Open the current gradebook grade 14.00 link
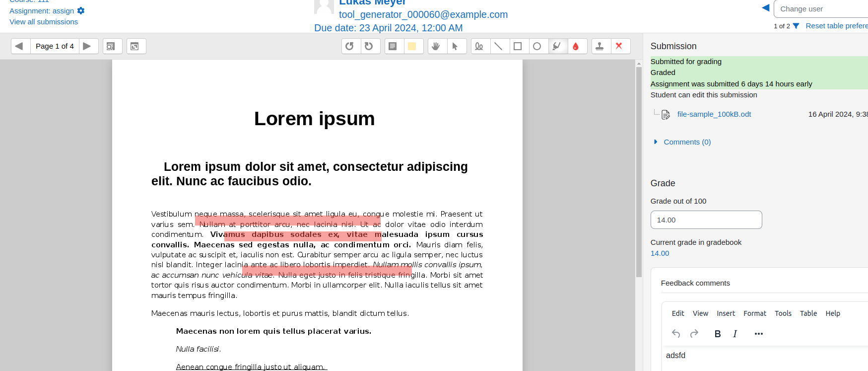Screen dimensions: 868x371 660,253
